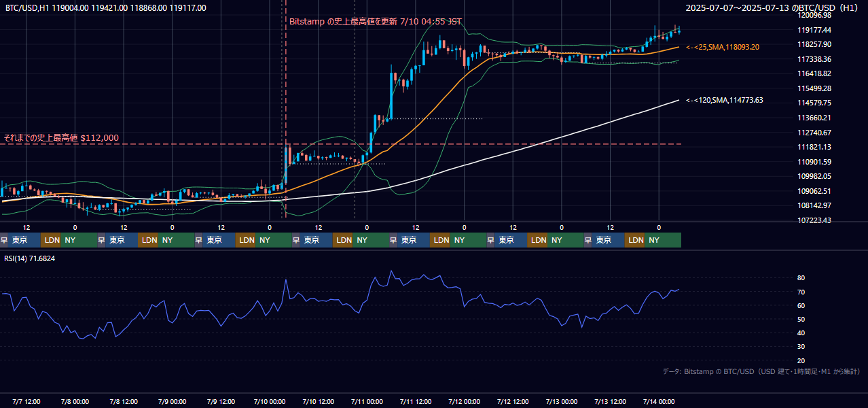Image resolution: width=868 pixels, height=408 pixels.
Task: Click the データ: Bitstamp の BTC/USD source note
Action: click(761, 371)
